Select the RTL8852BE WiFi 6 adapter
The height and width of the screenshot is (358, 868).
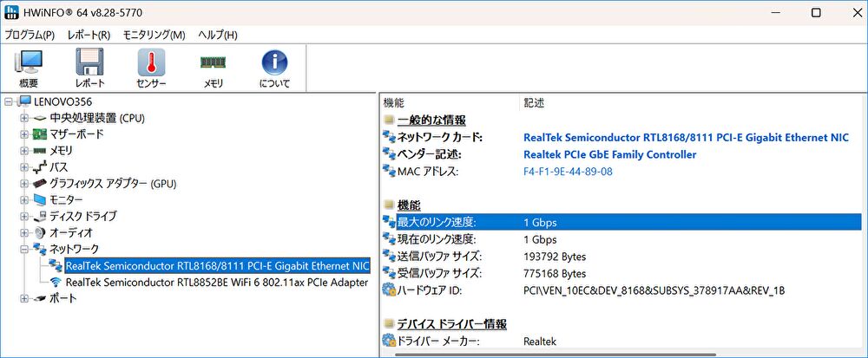coord(217,282)
